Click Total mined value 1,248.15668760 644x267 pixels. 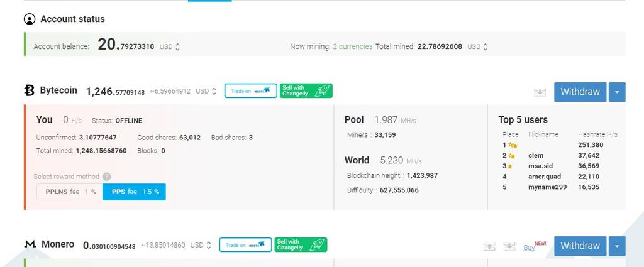click(x=101, y=151)
